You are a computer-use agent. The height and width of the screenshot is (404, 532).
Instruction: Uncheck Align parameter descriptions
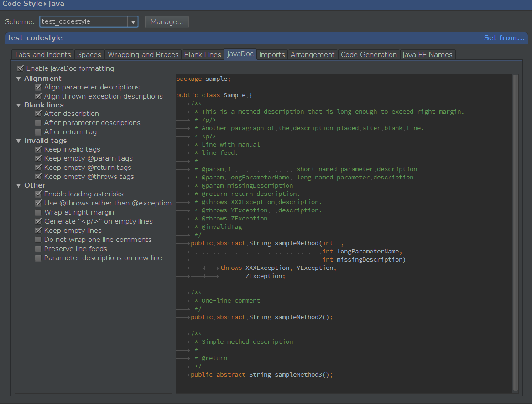[38, 87]
